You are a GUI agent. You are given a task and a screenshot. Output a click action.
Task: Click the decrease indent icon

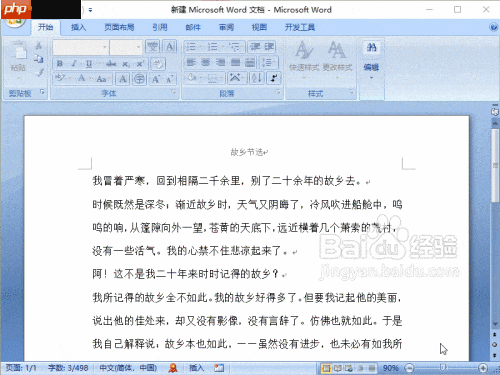(255, 47)
